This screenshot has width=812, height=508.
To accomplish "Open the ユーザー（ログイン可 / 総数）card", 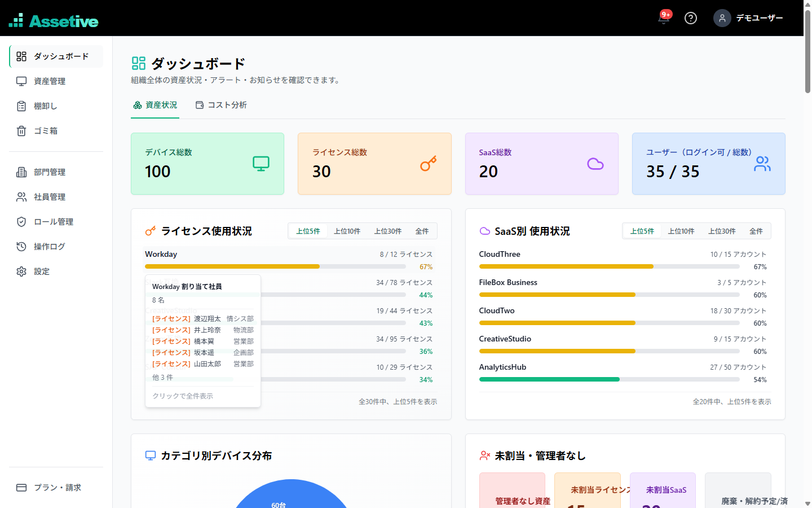I will [709, 164].
